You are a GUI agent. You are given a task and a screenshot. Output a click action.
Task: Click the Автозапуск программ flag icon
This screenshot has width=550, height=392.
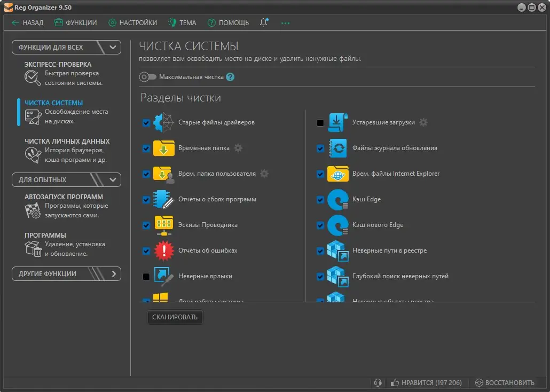pos(33,210)
